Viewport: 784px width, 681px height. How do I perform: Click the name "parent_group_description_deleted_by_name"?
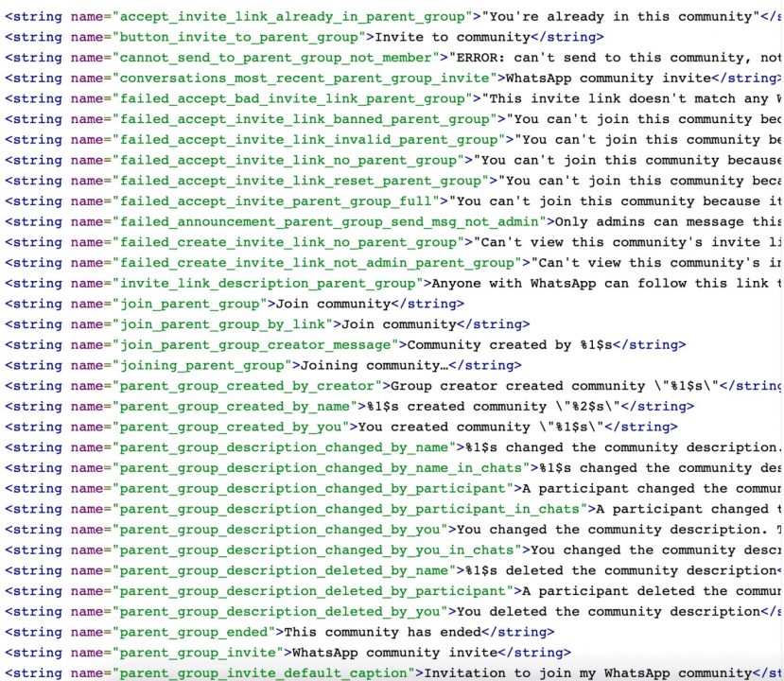(285, 570)
